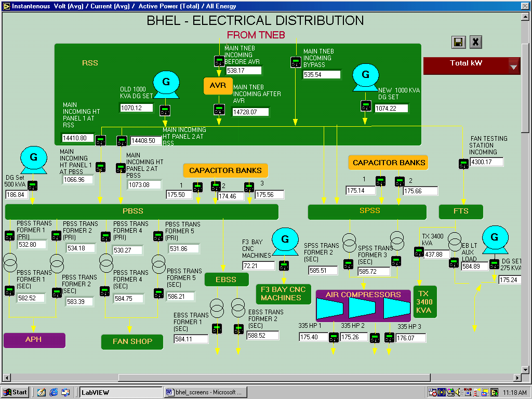532x399 pixels.
Task: Click meter icon for PBSS Transformer 5 primary
Action: click(158, 236)
